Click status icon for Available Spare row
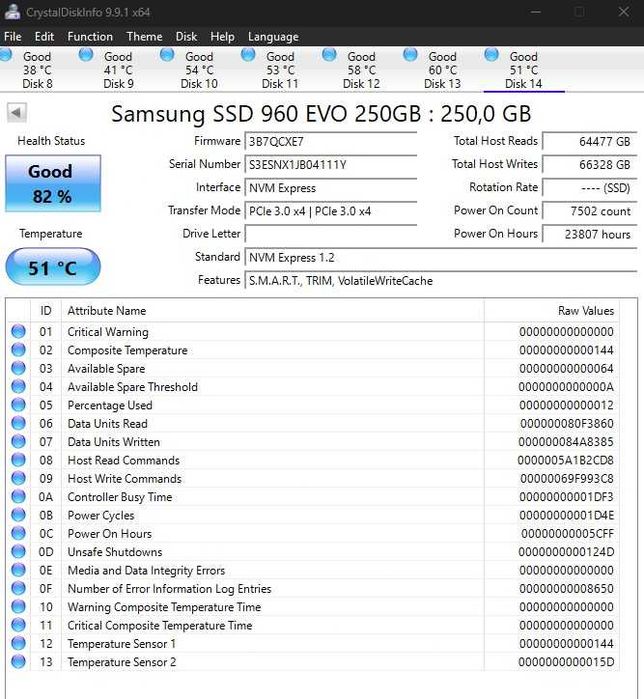The image size is (644, 699). point(18,368)
